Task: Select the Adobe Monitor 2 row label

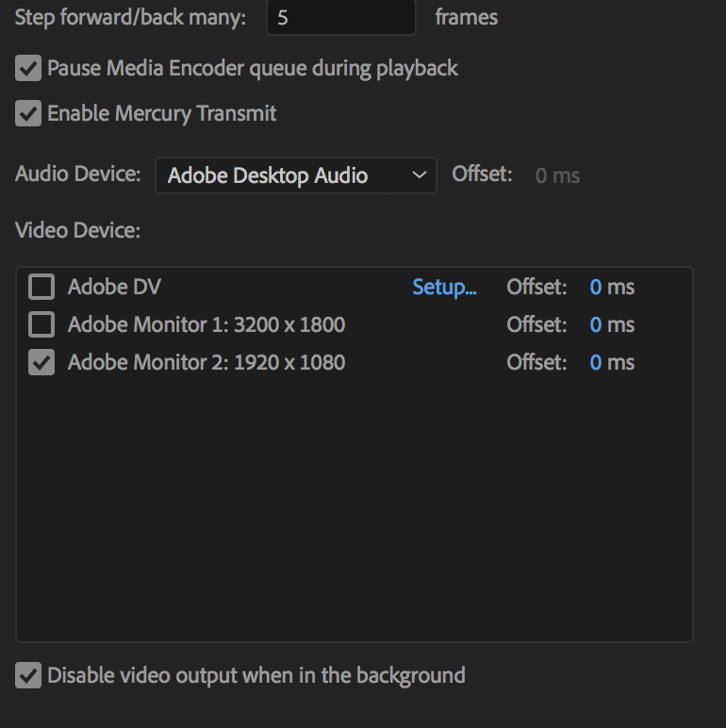Action: pyautogui.click(x=206, y=362)
